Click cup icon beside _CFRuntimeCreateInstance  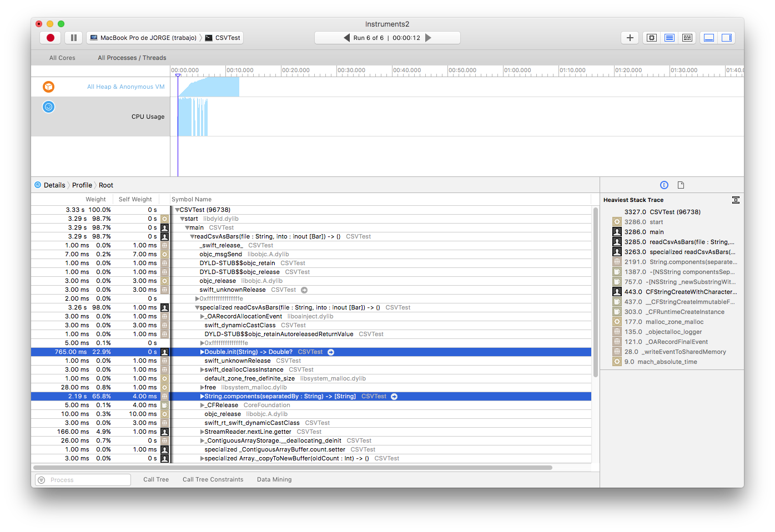point(617,312)
